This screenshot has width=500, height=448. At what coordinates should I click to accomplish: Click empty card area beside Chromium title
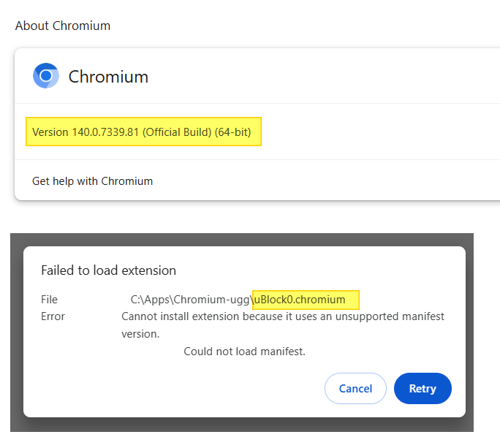pos(319,77)
